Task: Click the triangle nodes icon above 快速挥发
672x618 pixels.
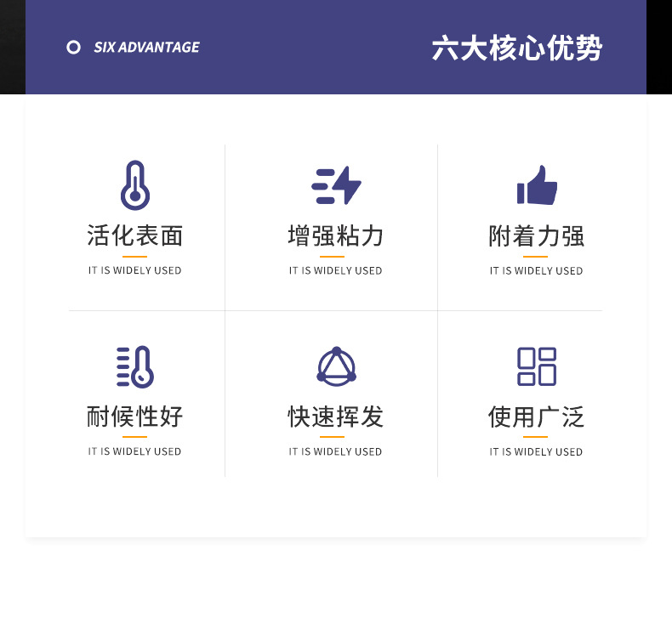Action: [x=336, y=366]
